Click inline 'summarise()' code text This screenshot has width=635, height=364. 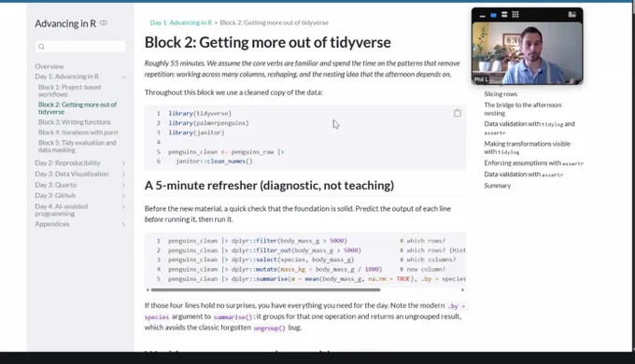click(233, 317)
